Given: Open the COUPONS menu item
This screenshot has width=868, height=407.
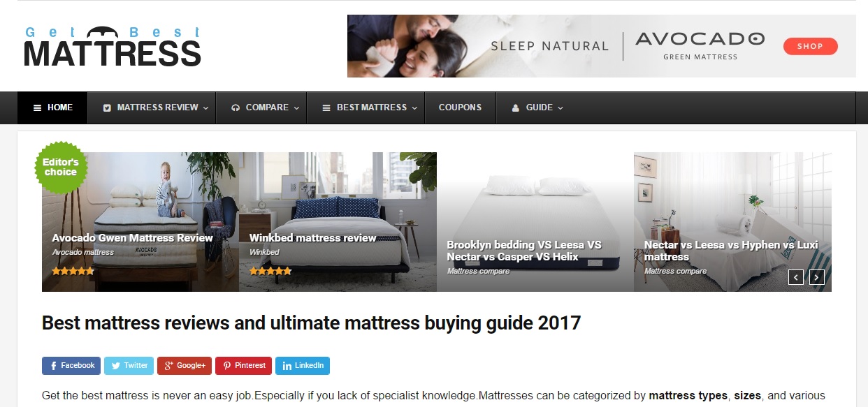Looking at the screenshot, I should [x=460, y=108].
